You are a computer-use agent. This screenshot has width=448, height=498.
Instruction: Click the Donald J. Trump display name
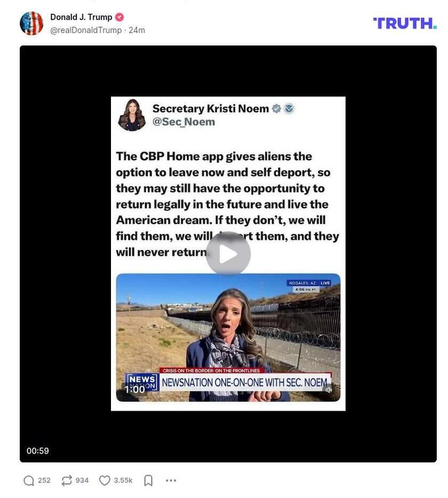coord(81,17)
